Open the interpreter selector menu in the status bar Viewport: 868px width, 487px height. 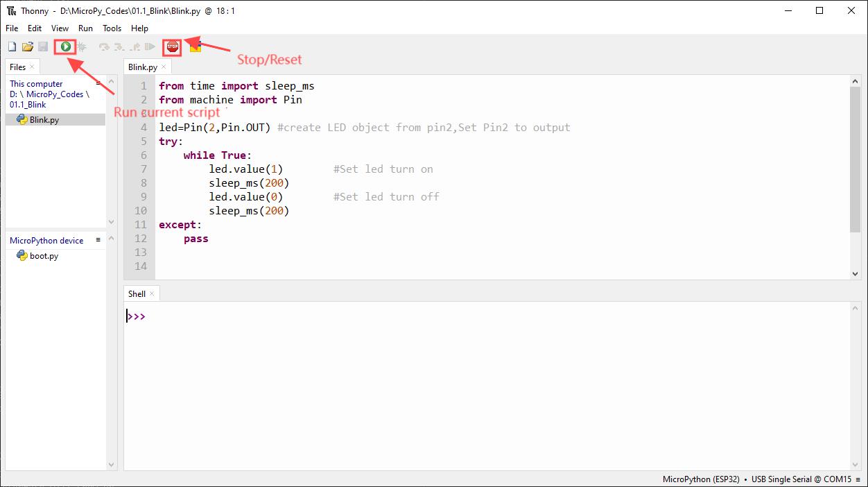pos(858,479)
